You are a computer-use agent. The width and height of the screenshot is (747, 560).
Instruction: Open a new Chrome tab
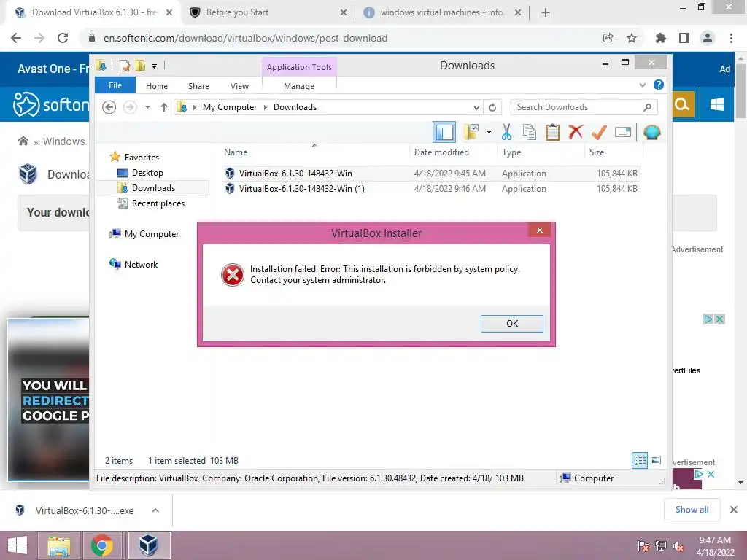coord(546,12)
